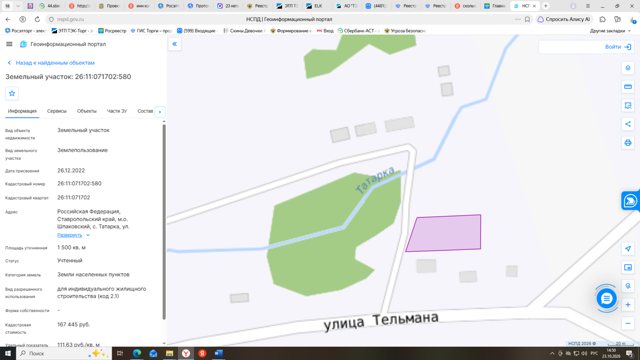Image resolution: width=640 pixels, height=360 pixels.
Task: Switch to the 'Состав' tab
Action: point(145,111)
